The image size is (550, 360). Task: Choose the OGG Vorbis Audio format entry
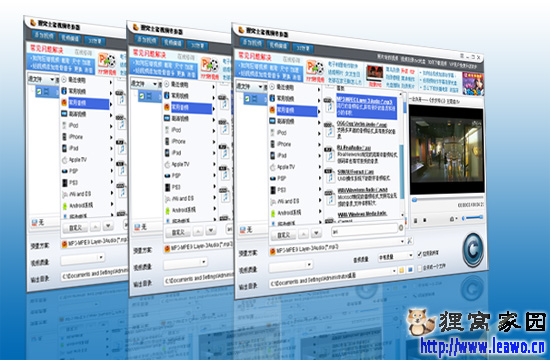pyautogui.click(x=366, y=131)
